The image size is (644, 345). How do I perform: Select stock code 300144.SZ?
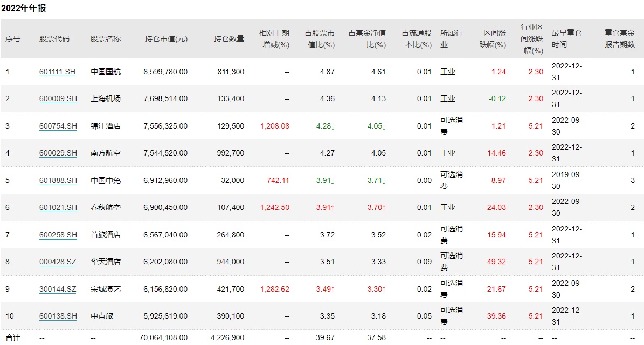(x=58, y=289)
